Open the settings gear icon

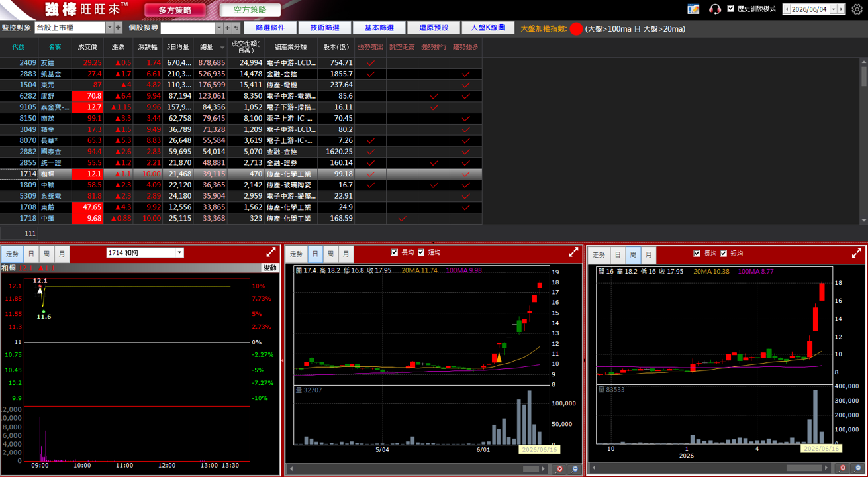tap(857, 9)
